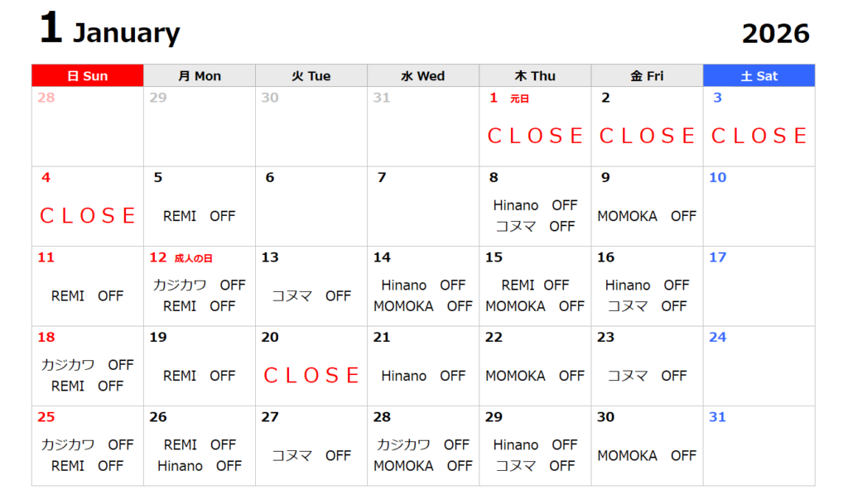
Task: Click the CLOSE label on January 1
Action: click(x=535, y=136)
